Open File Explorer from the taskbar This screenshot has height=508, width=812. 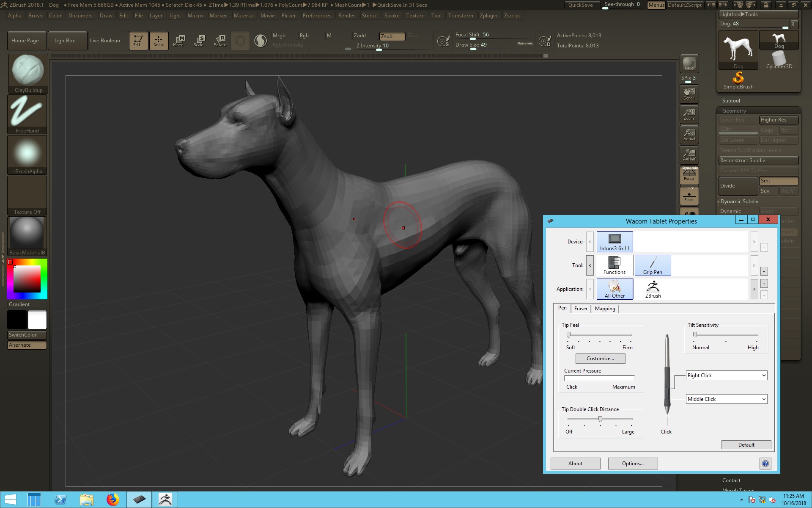tap(87, 500)
